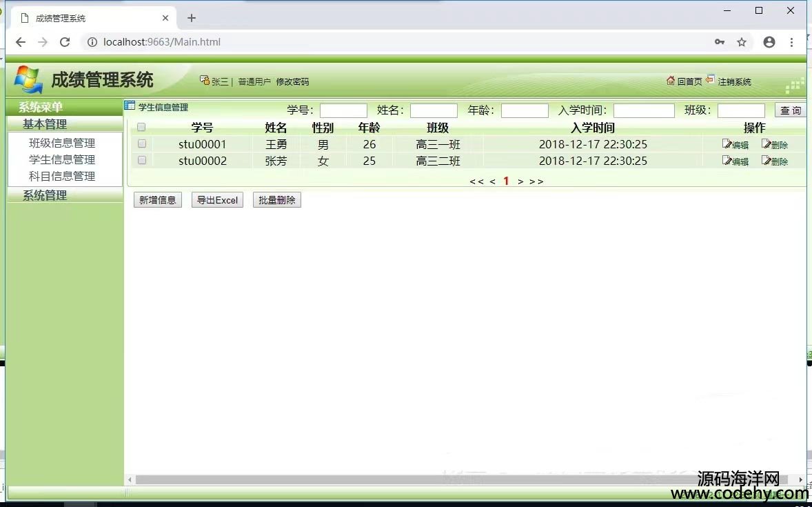
Task: Click the logout icon beside 注销系统
Action: (x=710, y=79)
